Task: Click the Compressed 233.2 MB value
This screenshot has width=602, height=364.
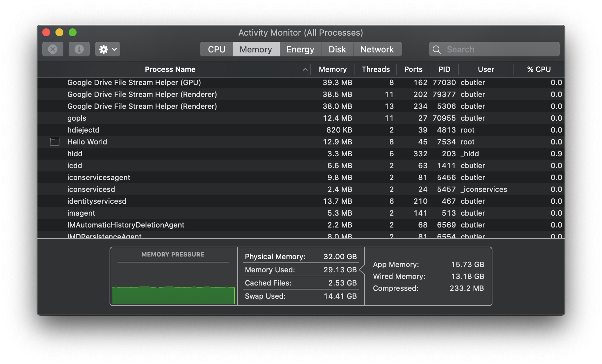Action: tap(467, 288)
